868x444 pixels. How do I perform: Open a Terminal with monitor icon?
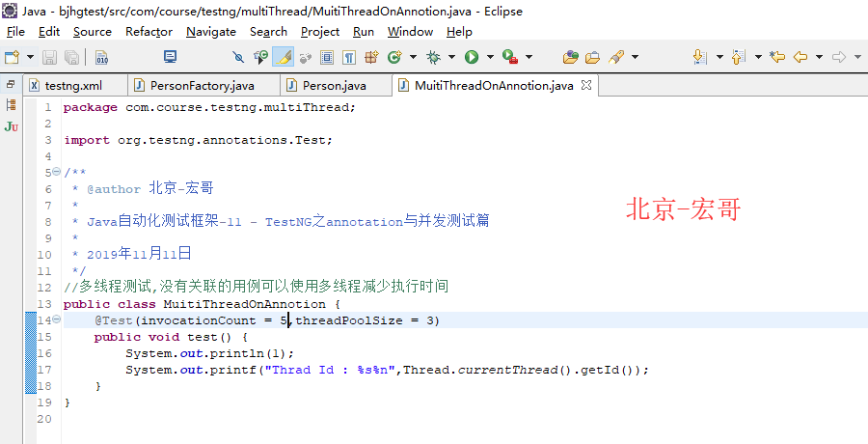coord(170,57)
